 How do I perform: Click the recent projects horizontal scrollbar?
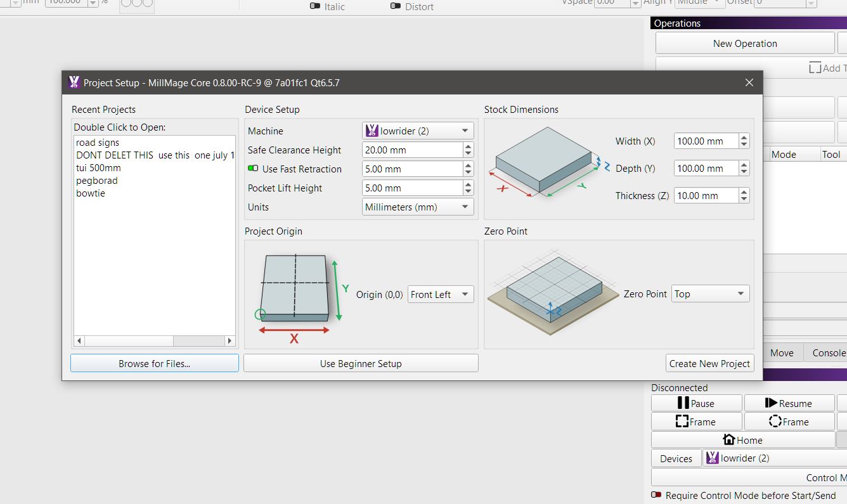click(154, 341)
